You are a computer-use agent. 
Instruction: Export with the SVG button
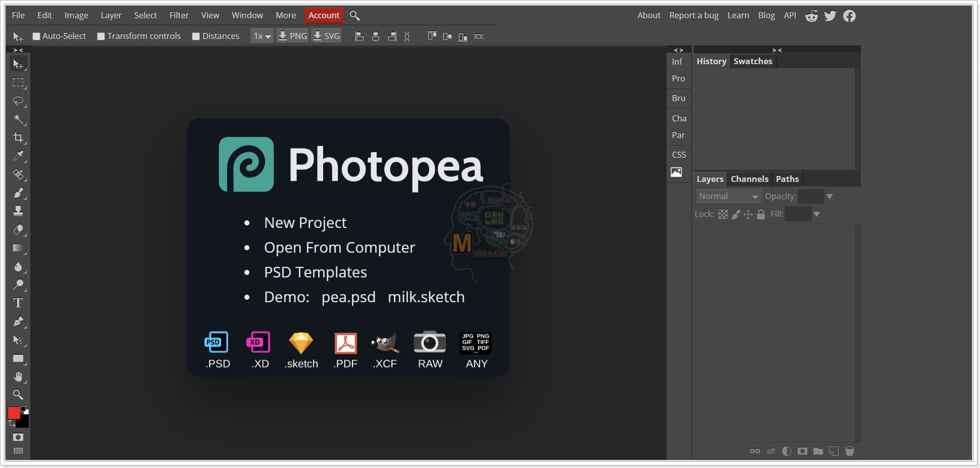(326, 36)
